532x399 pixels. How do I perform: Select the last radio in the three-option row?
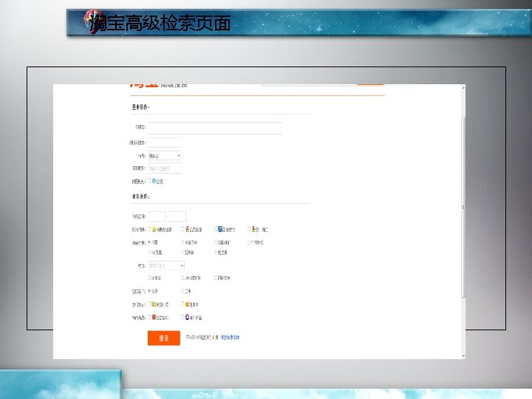(216, 253)
